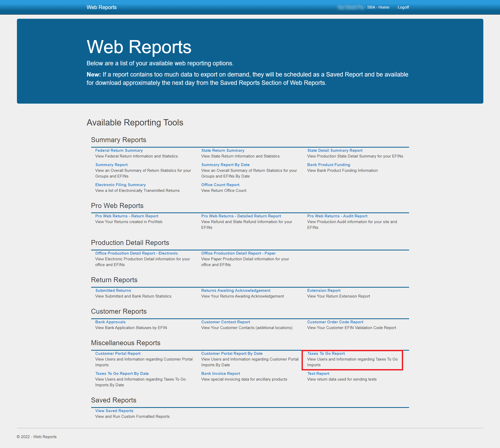
Task: Open Bank Product Funding report
Action: pyautogui.click(x=328, y=165)
